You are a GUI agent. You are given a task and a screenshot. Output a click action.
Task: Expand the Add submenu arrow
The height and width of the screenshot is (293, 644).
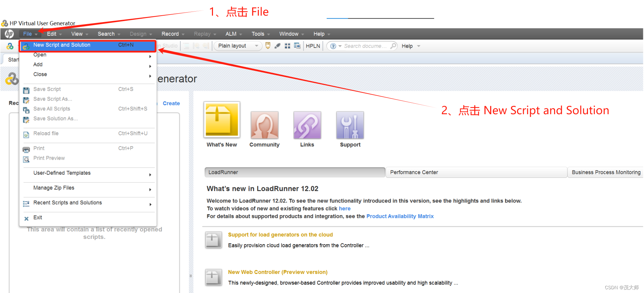pyautogui.click(x=150, y=66)
